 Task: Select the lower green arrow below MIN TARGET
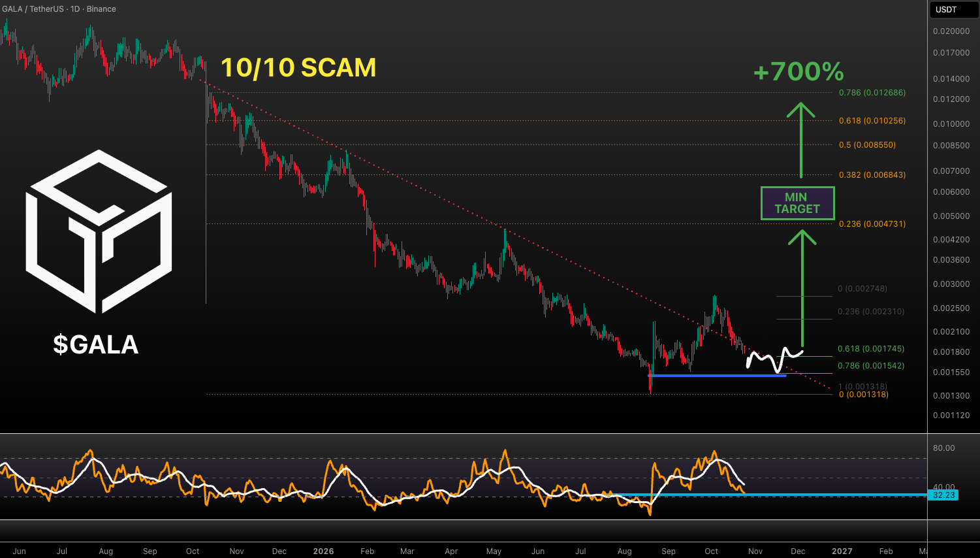[x=802, y=287]
